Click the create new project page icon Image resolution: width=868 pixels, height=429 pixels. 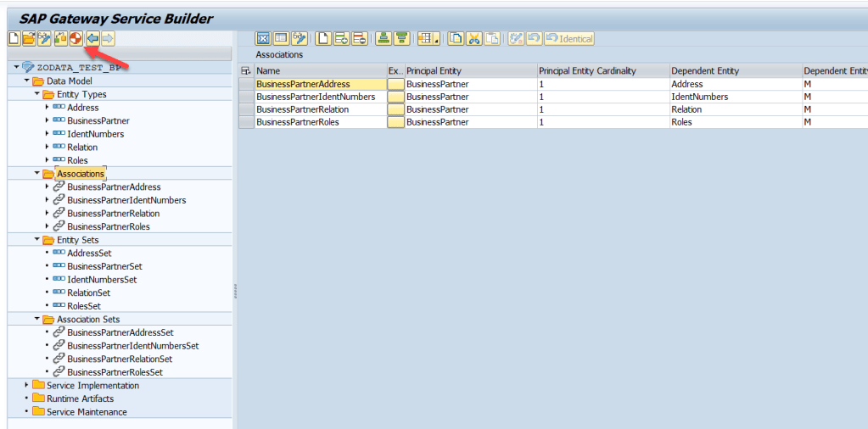pyautogui.click(x=14, y=38)
